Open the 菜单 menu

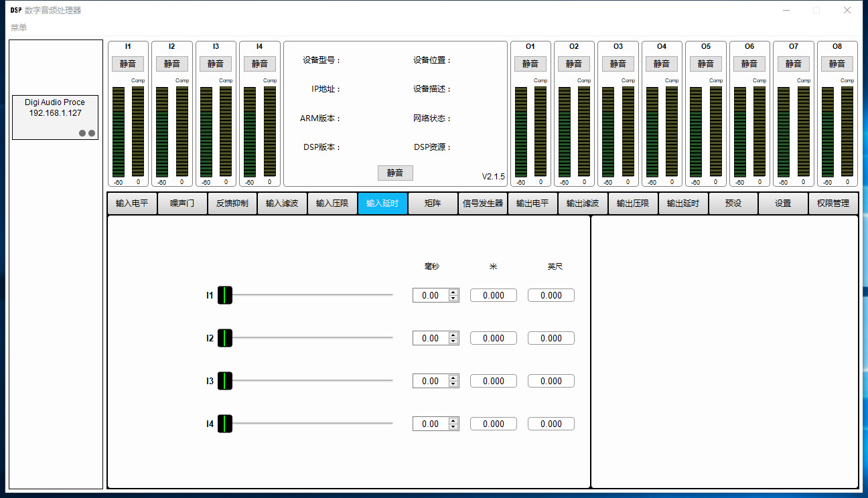(19, 27)
